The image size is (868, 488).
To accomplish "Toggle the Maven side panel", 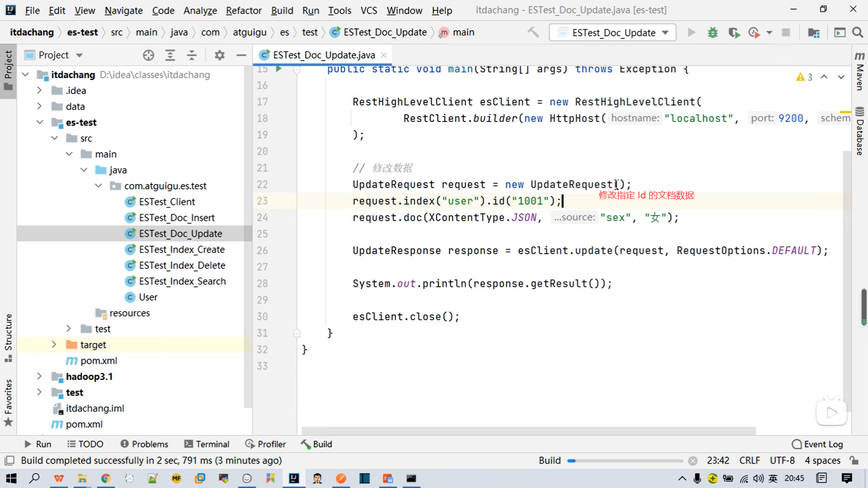I will 859,71.
